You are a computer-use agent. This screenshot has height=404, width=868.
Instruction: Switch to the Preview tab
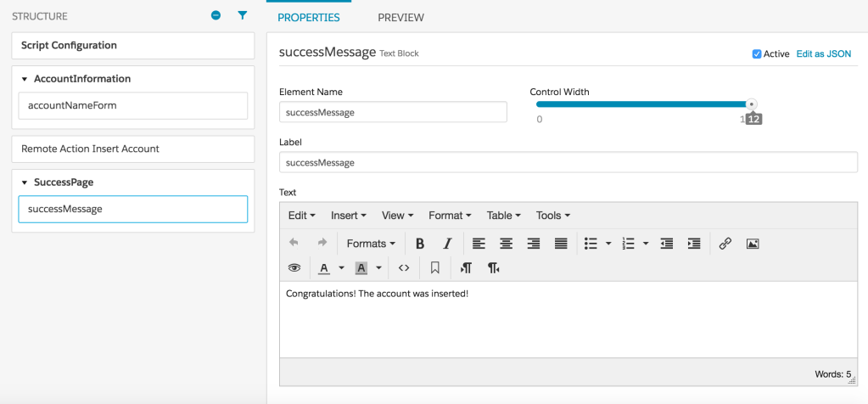400,17
